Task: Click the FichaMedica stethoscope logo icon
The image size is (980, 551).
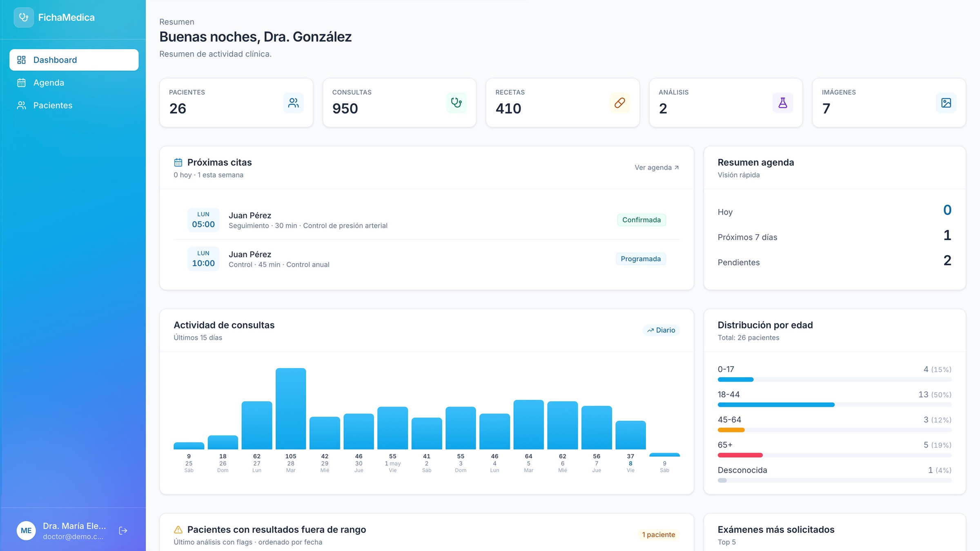Action: 24,18
